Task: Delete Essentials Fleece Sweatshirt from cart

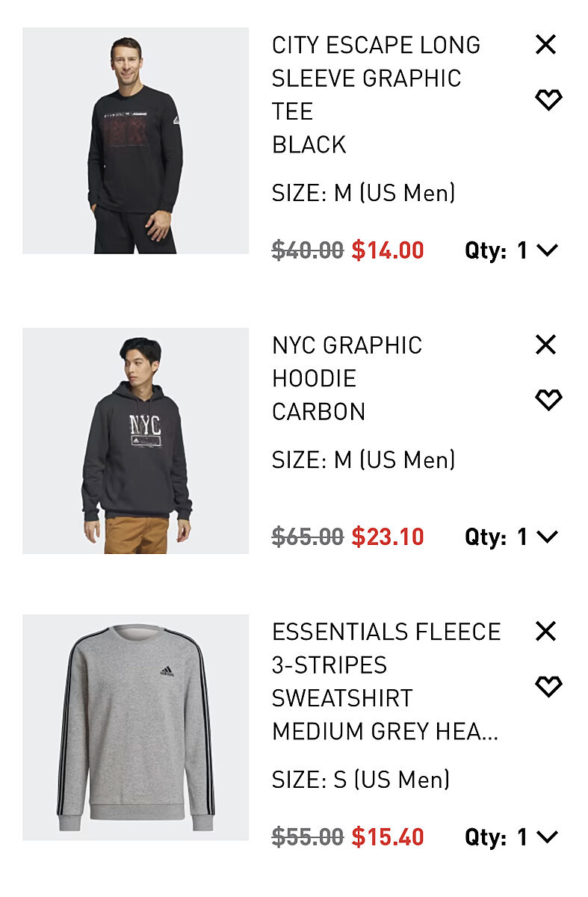Action: click(x=546, y=632)
